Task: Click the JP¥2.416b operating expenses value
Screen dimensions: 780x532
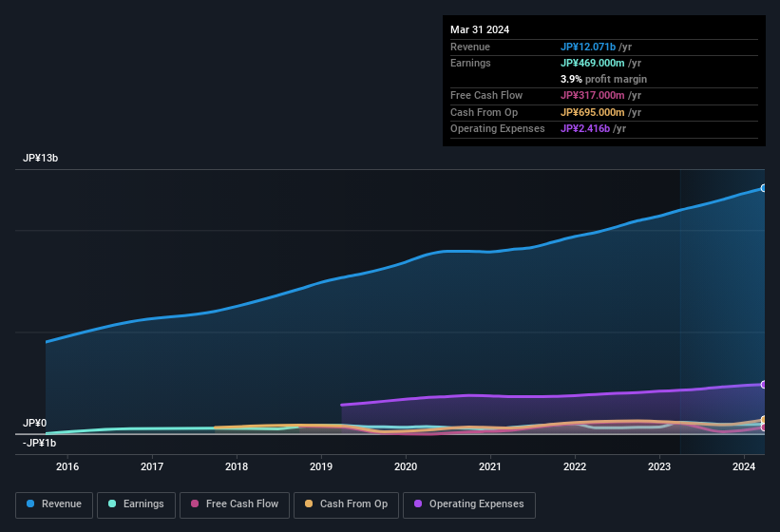Action: (x=585, y=128)
